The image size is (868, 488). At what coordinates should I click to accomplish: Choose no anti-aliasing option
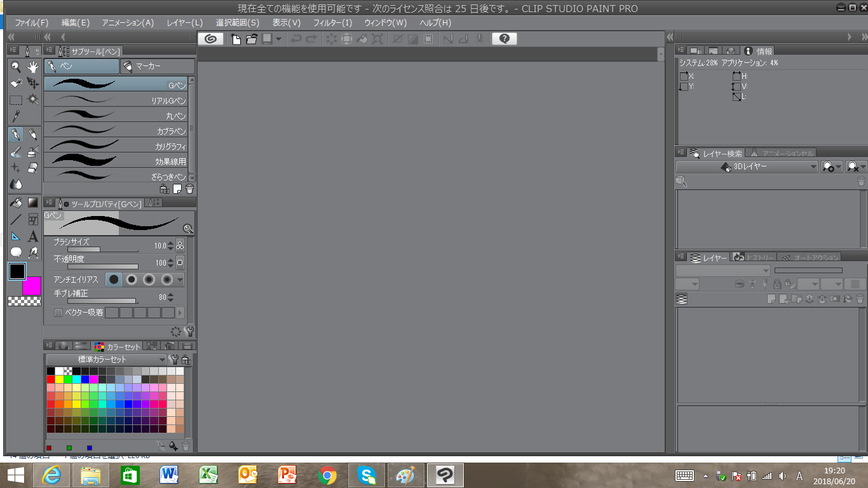tap(114, 279)
